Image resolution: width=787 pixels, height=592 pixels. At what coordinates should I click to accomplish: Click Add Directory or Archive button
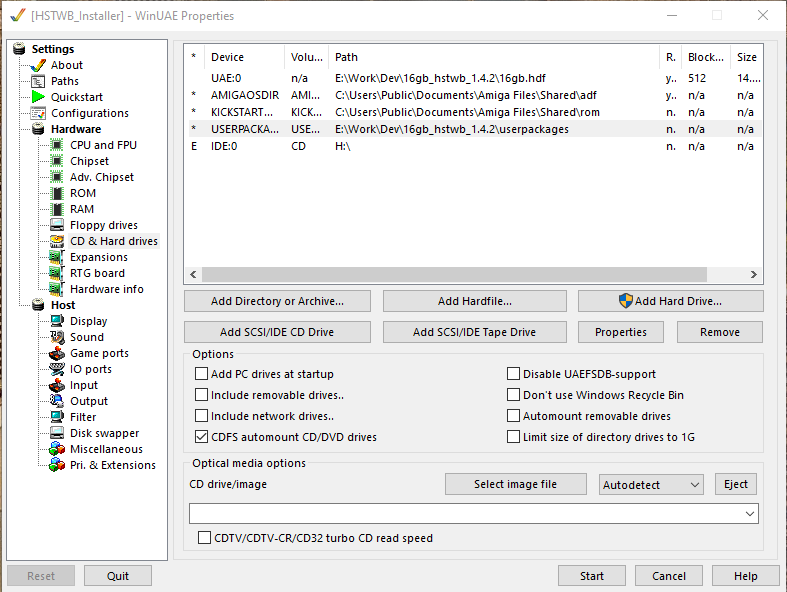[278, 301]
